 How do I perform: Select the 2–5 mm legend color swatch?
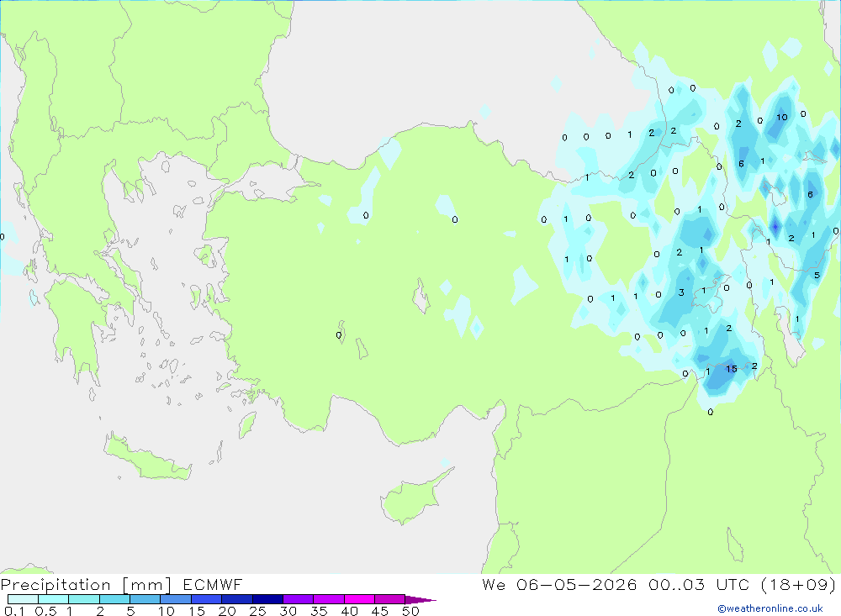pyautogui.click(x=114, y=599)
